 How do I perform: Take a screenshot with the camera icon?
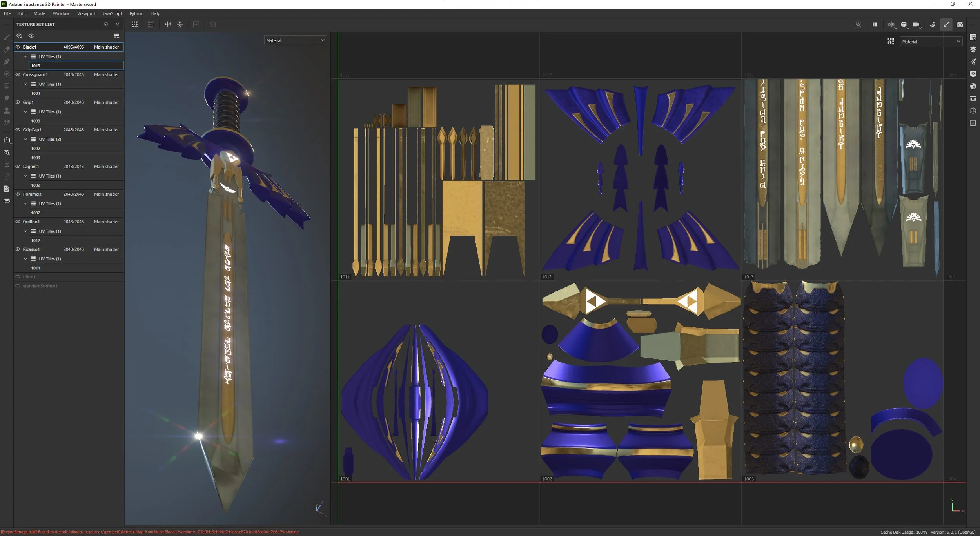[x=960, y=24]
